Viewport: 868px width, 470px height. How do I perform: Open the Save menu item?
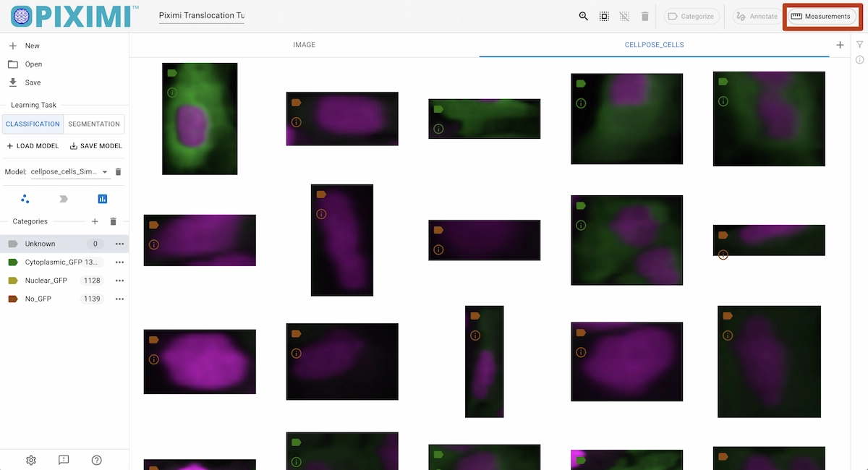pyautogui.click(x=33, y=82)
